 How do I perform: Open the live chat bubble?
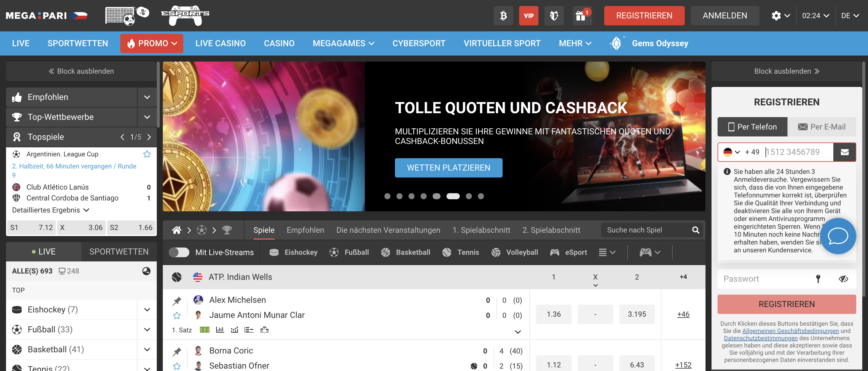point(838,236)
